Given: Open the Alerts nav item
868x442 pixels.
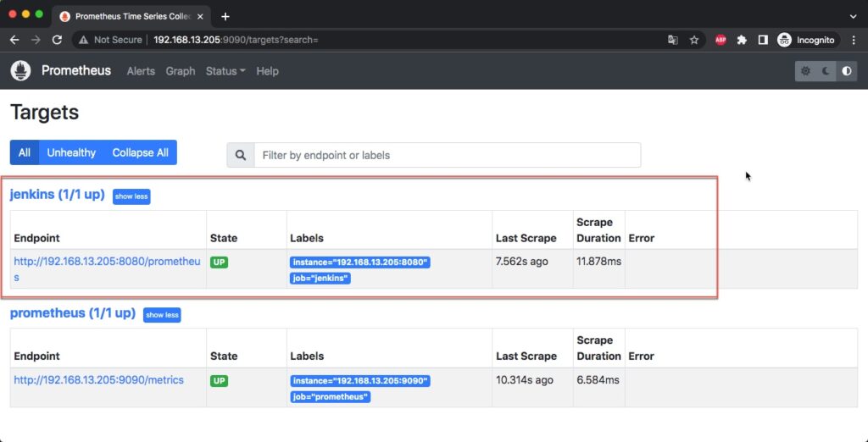Looking at the screenshot, I should tap(141, 71).
